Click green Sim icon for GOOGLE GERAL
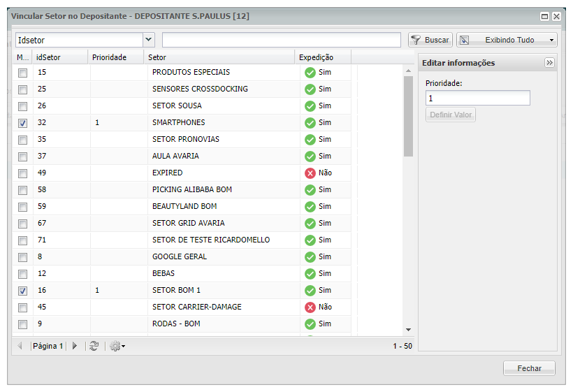The width and height of the screenshot is (573, 392). click(x=310, y=257)
